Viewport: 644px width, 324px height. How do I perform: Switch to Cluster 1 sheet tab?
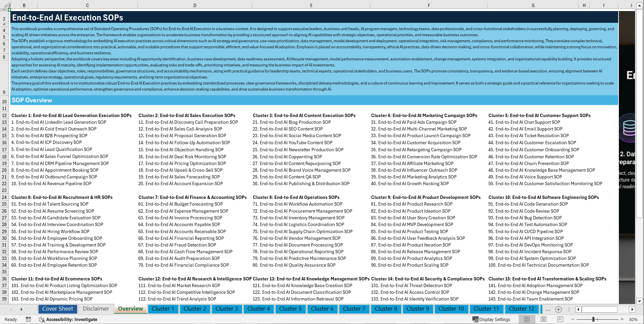coord(163,309)
